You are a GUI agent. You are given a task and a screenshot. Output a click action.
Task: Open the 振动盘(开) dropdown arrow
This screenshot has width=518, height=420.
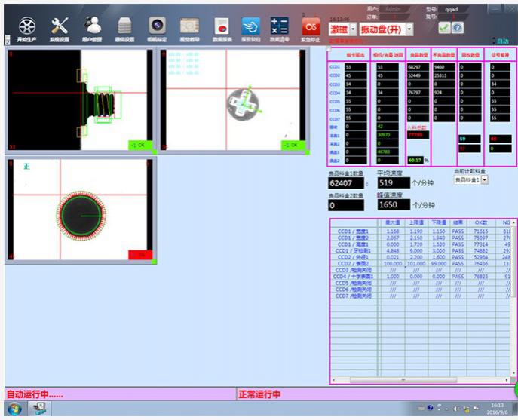click(x=409, y=29)
